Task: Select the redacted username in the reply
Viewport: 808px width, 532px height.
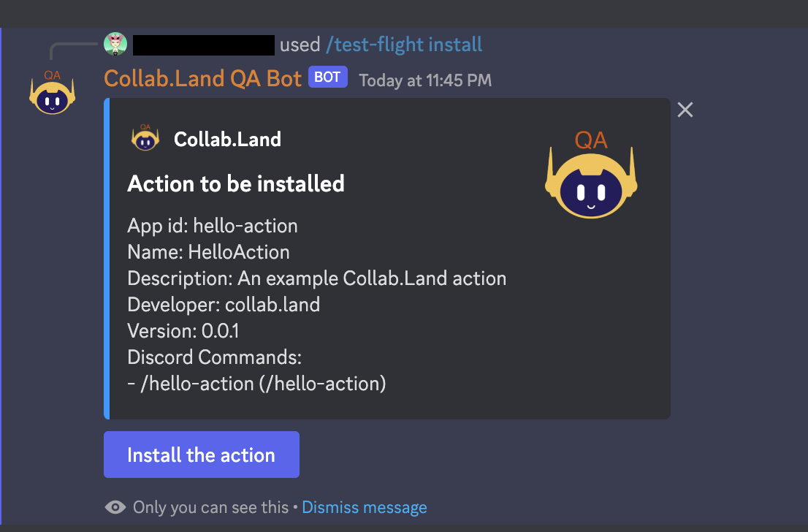Action: pos(203,44)
